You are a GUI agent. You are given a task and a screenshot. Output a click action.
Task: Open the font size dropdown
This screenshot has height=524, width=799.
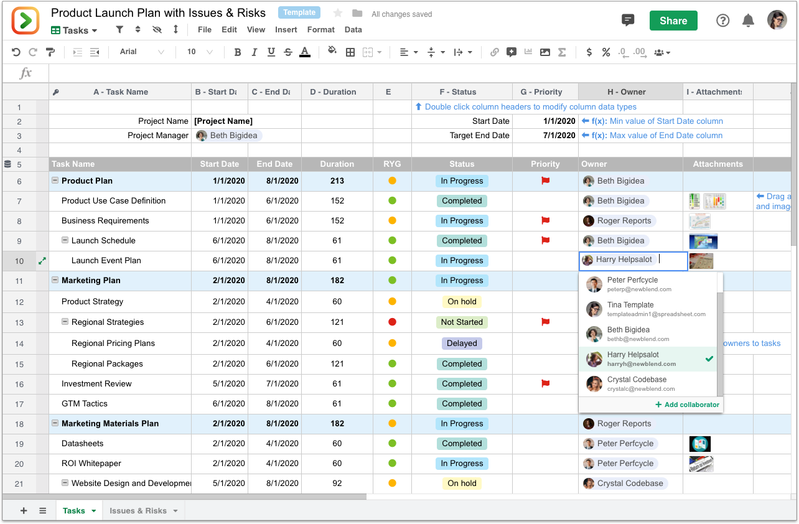pos(202,52)
